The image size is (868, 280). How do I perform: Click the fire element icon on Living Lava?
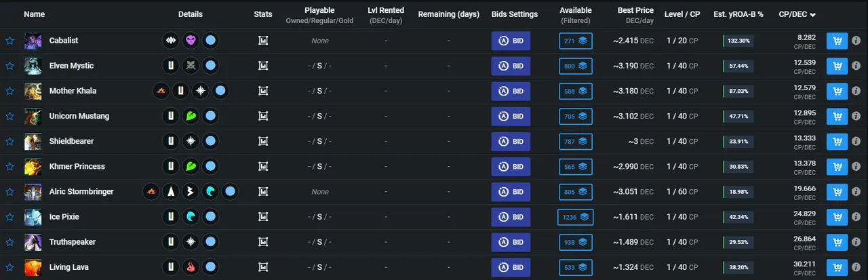click(191, 267)
